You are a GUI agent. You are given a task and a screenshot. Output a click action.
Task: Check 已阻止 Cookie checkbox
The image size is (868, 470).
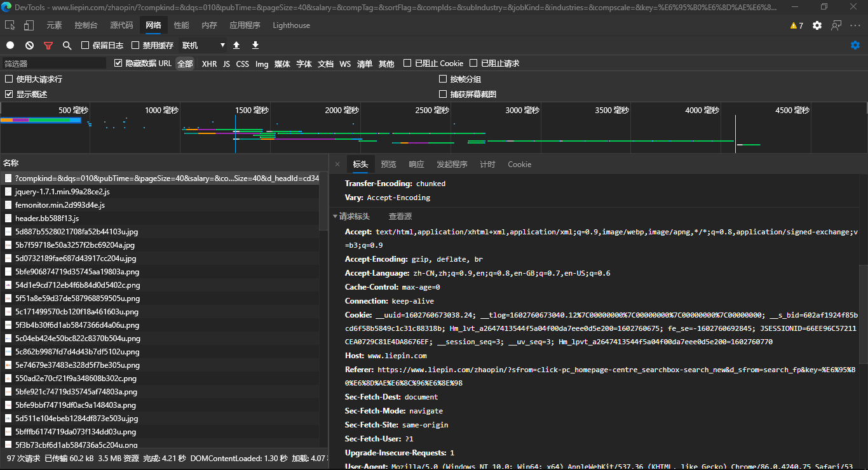[407, 63]
